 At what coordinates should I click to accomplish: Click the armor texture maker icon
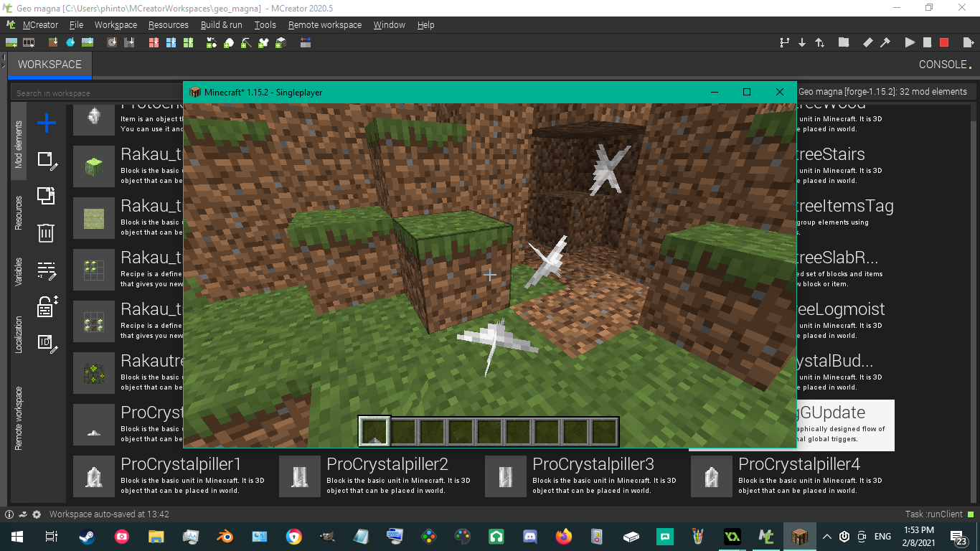coord(263,43)
